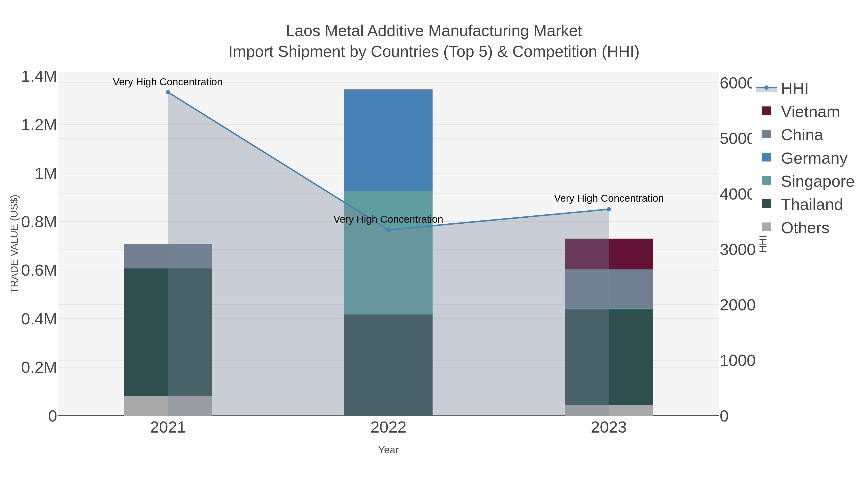Screen dimensions: 868x488
Task: Click the TRADE VALUE (US$) axis title
Action: click(x=14, y=244)
